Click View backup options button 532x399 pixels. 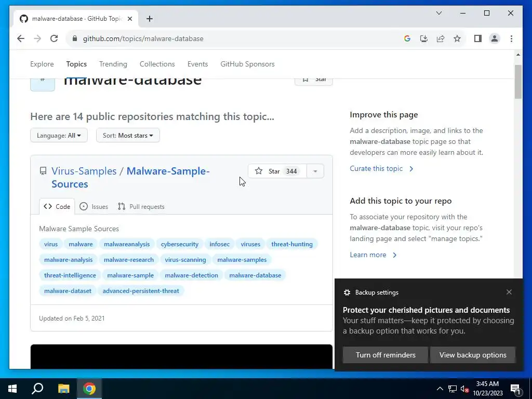[473, 355]
